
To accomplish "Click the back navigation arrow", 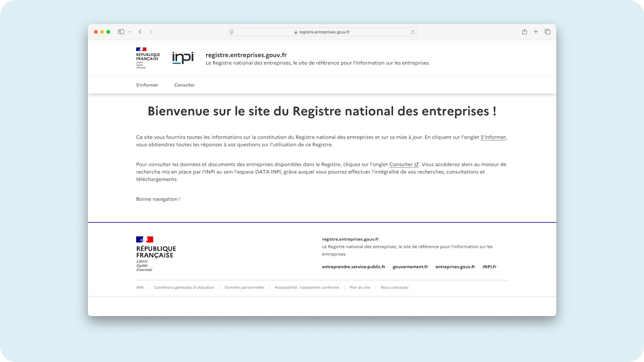I will click(x=140, y=31).
